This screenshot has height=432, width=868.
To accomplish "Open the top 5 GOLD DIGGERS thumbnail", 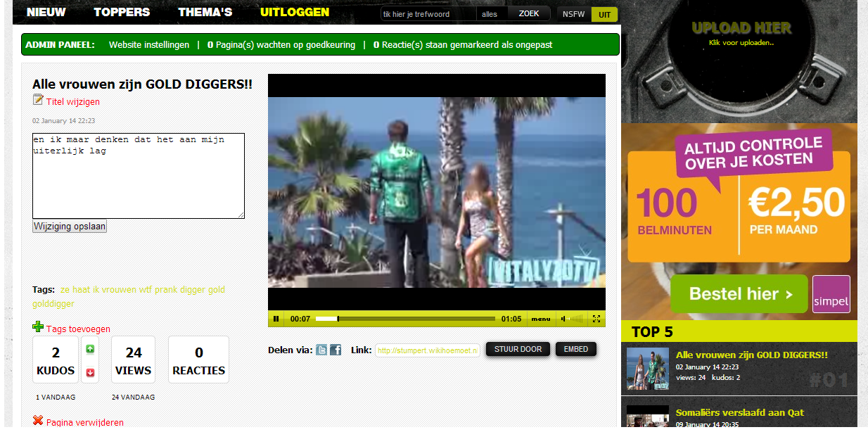I will click(648, 369).
